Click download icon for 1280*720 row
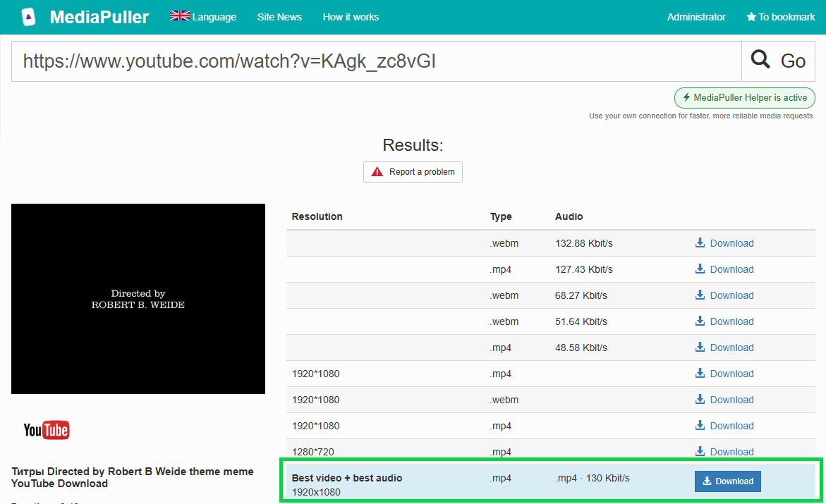Screen dimensions: 826x504 coord(700,451)
